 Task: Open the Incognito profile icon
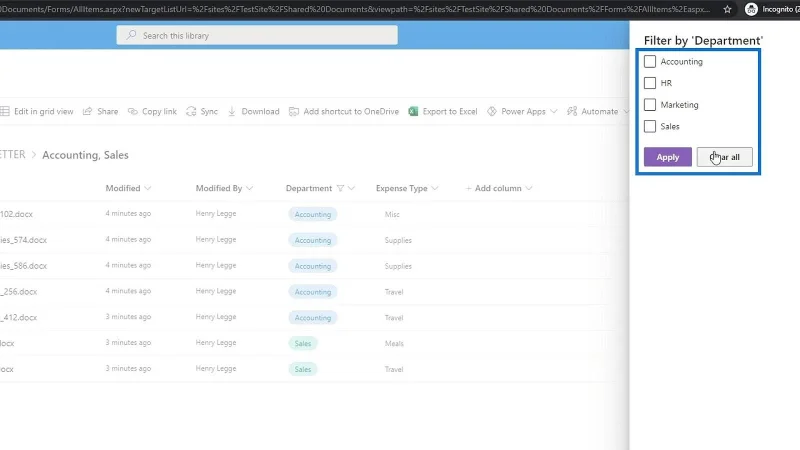coord(751,9)
